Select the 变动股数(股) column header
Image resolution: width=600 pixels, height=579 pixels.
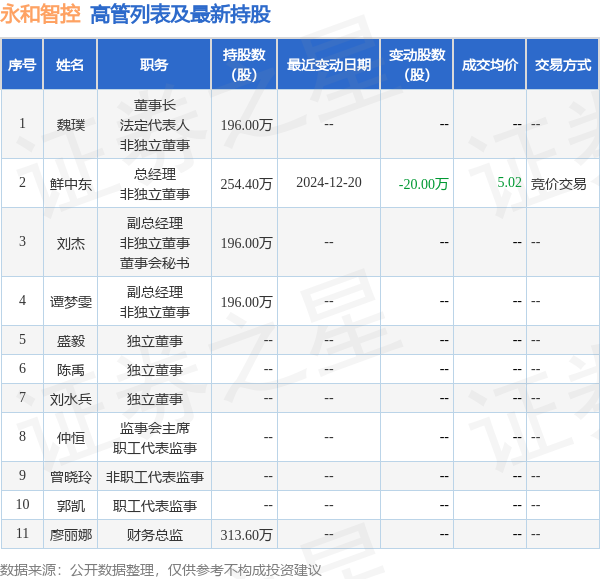point(417,64)
